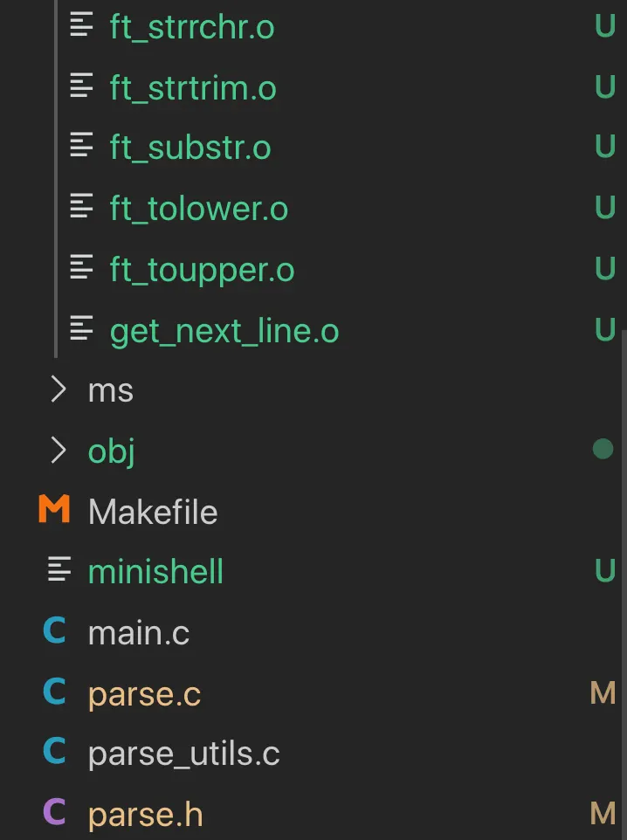Expand the ms folder chevron
This screenshot has width=627, height=840.
click(x=59, y=389)
